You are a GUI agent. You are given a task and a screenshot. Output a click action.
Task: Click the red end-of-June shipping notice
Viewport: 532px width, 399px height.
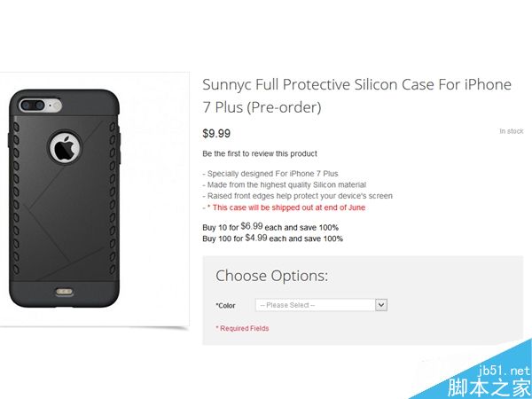click(286, 207)
